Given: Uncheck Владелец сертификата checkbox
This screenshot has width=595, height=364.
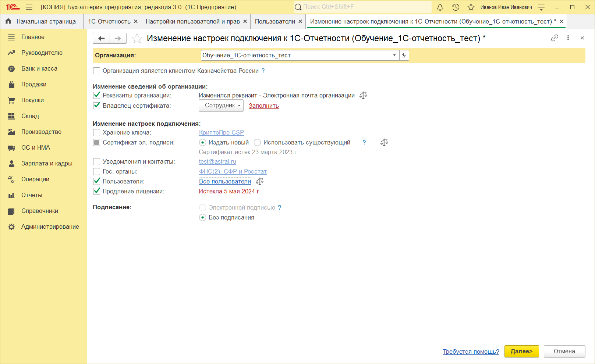Looking at the screenshot, I should pyautogui.click(x=97, y=106).
